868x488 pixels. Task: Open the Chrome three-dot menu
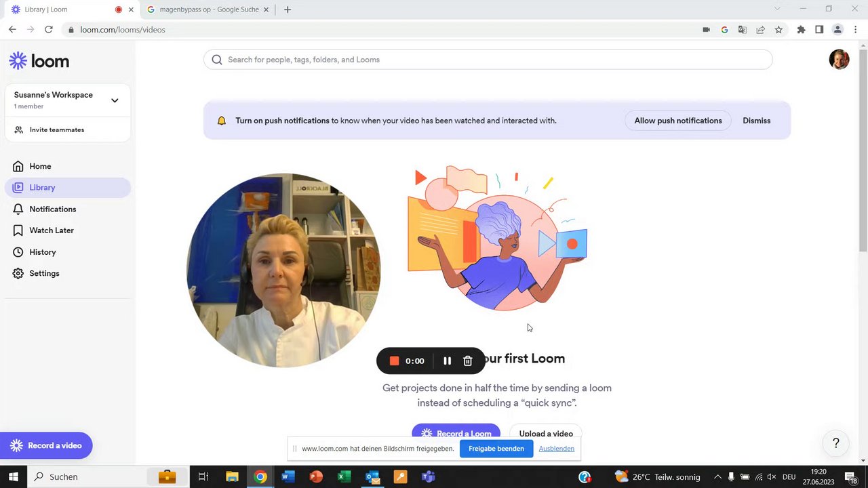click(856, 30)
